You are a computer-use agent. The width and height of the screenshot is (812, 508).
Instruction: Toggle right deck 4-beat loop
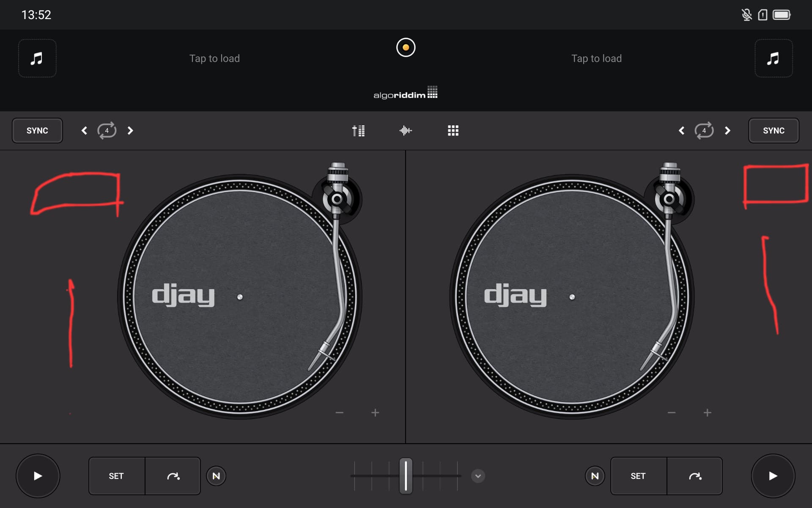point(704,130)
